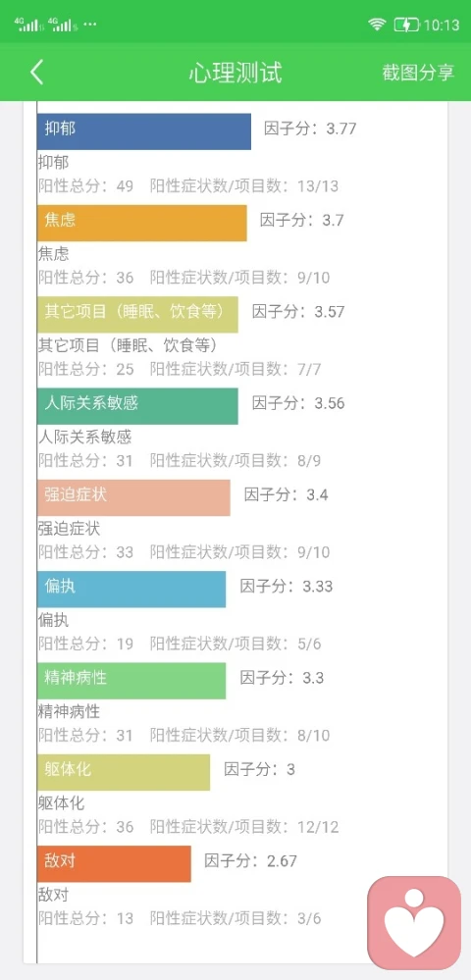This screenshot has width=471, height=980.
Task: Select the yellow 躯体化 bar
Action: (124, 772)
